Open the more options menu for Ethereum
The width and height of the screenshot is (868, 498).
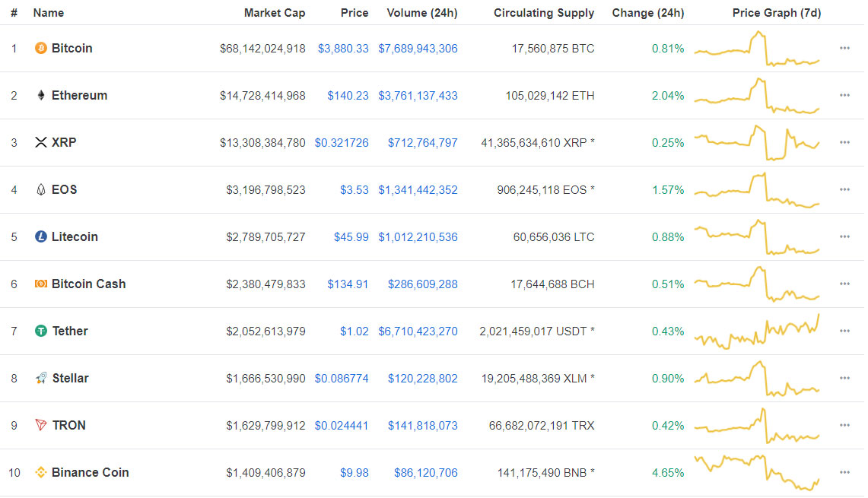844,95
